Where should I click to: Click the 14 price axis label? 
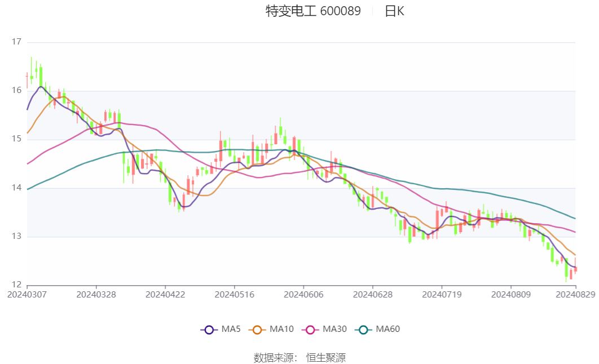[16, 187]
